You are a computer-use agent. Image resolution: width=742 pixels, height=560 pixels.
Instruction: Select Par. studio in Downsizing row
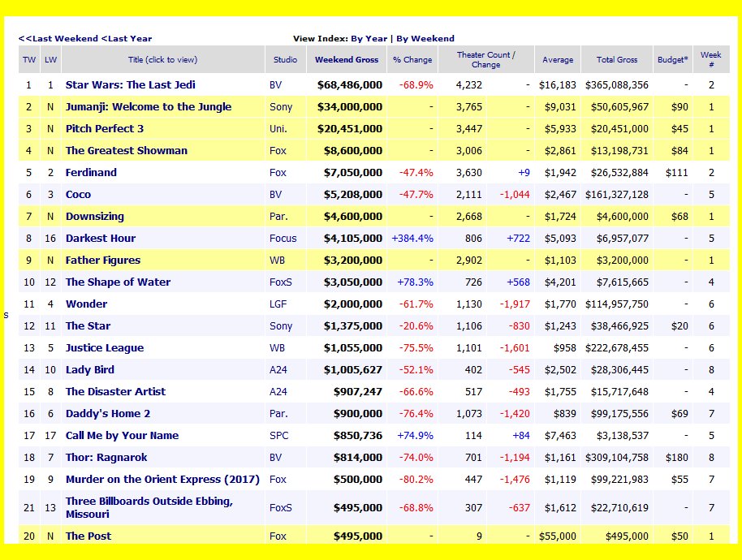point(278,216)
